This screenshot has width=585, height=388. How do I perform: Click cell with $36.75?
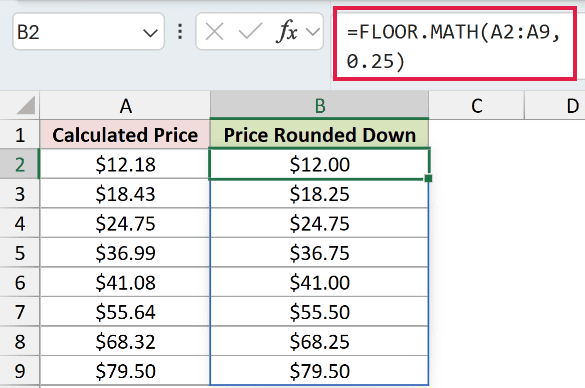tap(320, 253)
